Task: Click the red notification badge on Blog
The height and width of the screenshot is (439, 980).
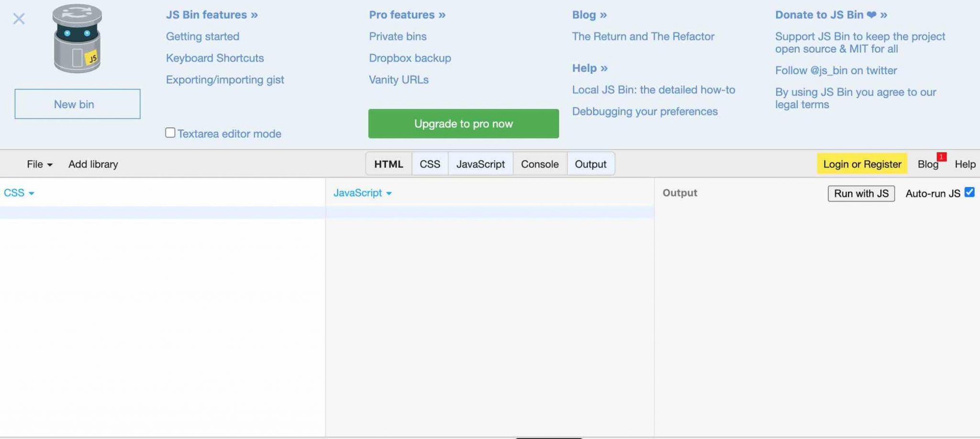Action: pos(941,156)
